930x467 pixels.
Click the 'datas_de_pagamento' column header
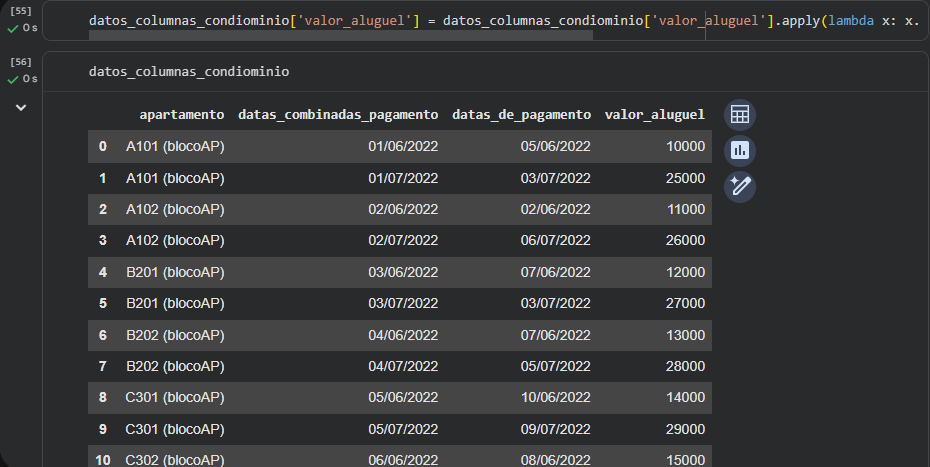[x=521, y=115]
